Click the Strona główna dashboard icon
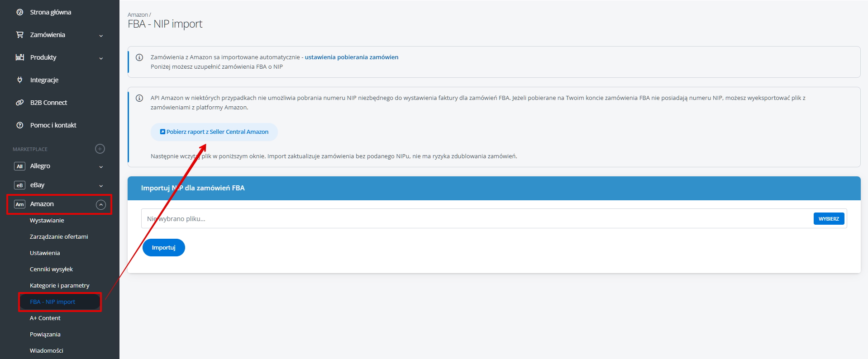 click(20, 12)
